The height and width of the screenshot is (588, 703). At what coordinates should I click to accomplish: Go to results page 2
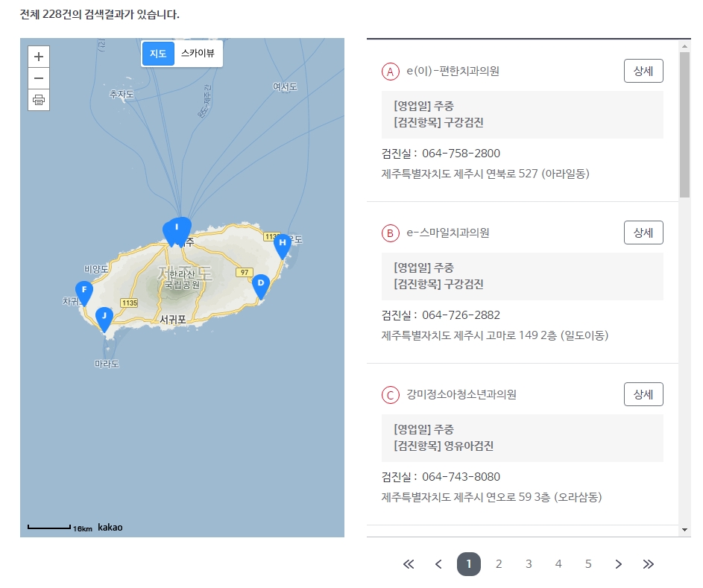click(499, 564)
